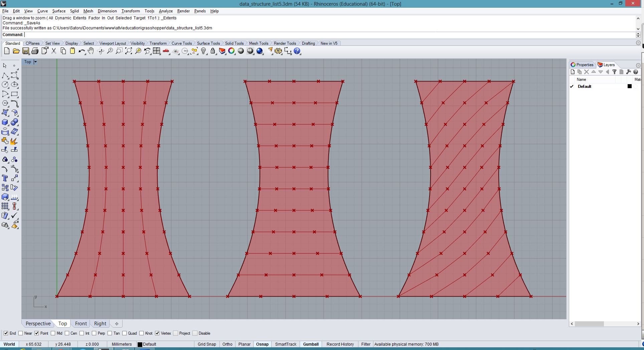This screenshot has width=644, height=350.
Task: Choose the Text object tool
Action: tap(5, 178)
